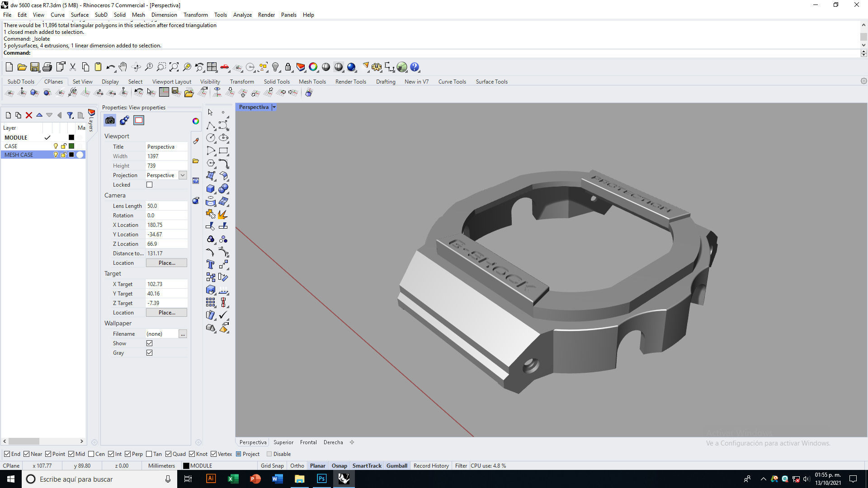This screenshot has width=868, height=488.
Task: Toggle the Vertex osnap checkbox
Action: [x=213, y=454]
